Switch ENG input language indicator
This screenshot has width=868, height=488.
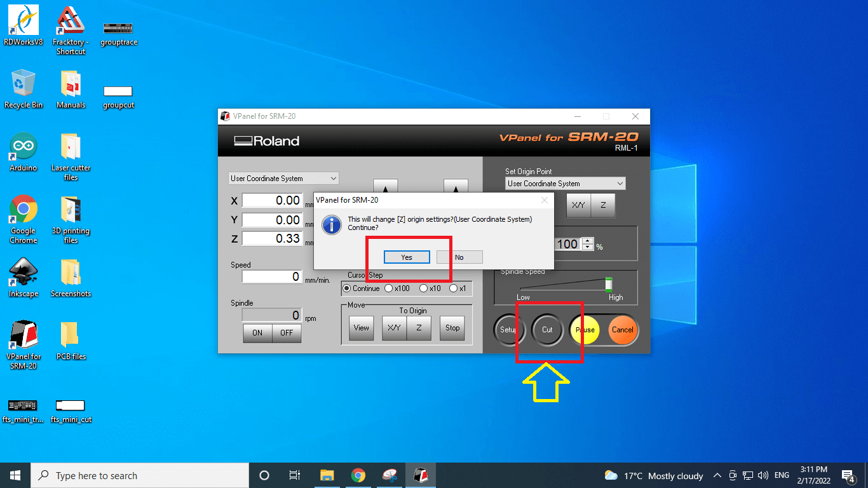tap(782, 475)
